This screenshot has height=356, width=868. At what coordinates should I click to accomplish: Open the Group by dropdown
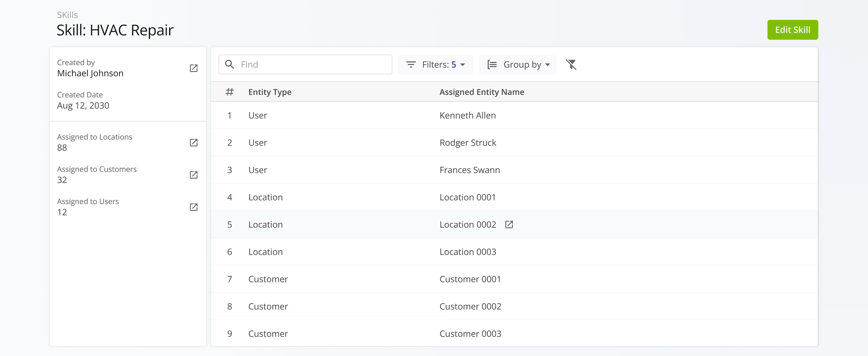pos(517,65)
